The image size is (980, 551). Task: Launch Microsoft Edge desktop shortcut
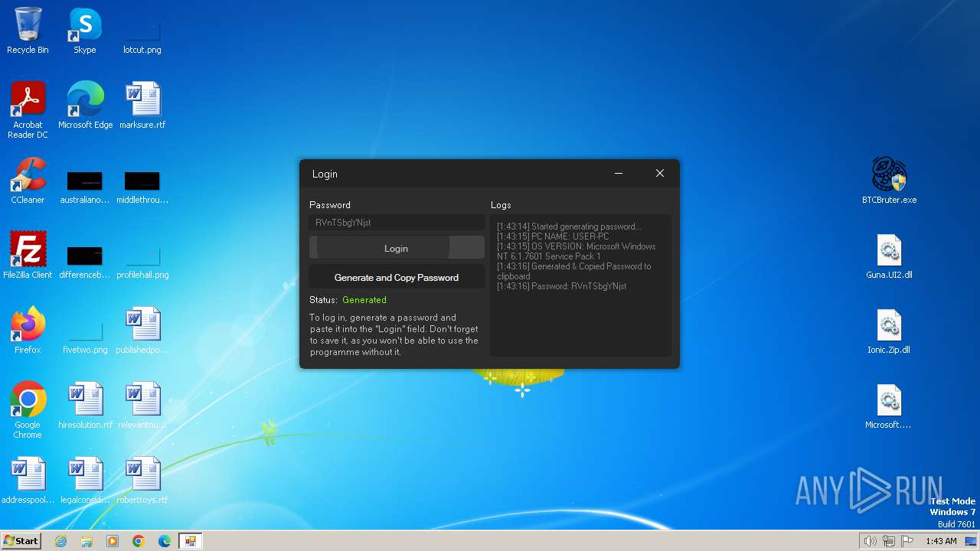(x=85, y=106)
